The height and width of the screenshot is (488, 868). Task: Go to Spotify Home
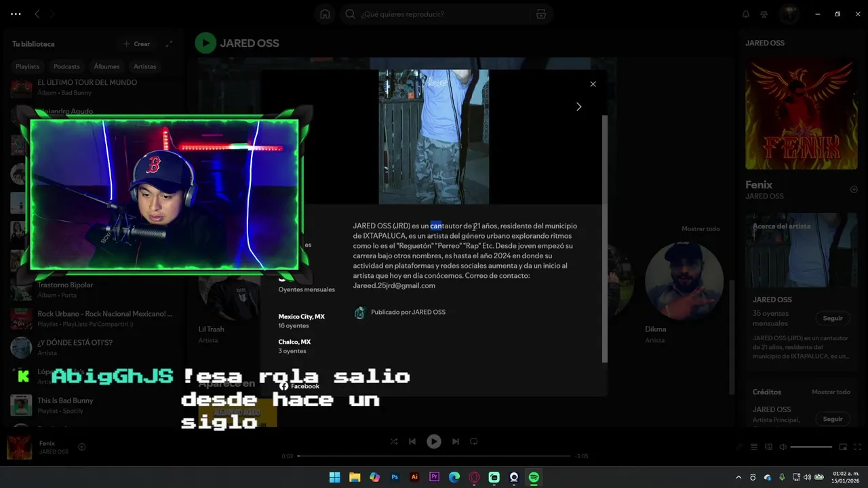coord(325,14)
